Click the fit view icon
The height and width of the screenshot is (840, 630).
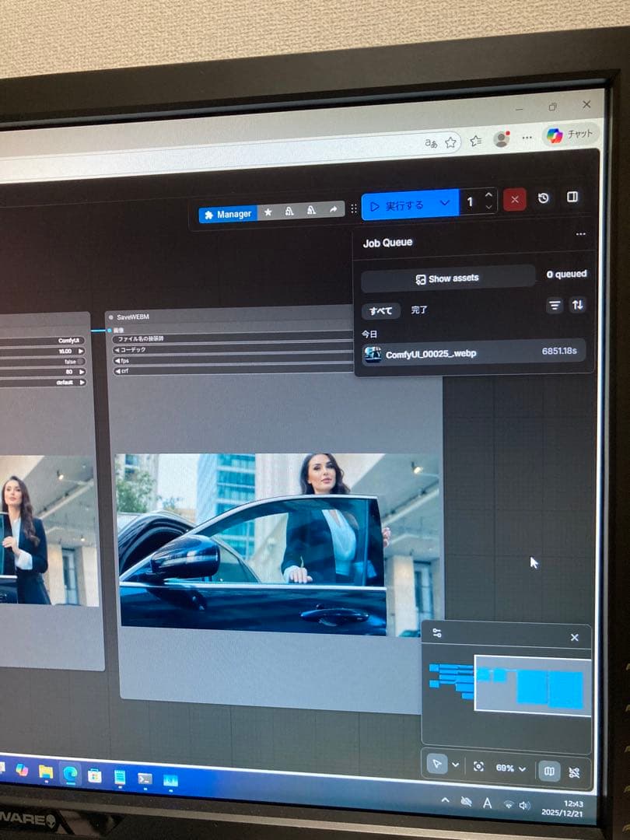point(478,767)
